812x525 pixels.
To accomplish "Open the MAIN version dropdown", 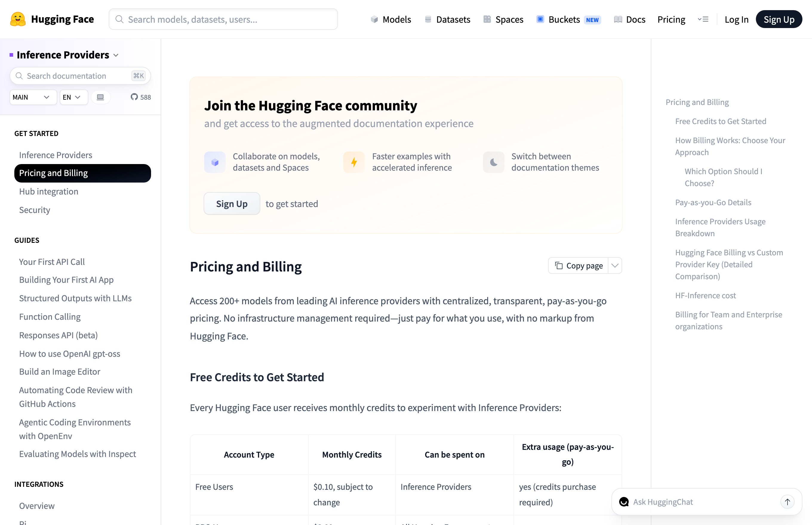I will point(33,97).
